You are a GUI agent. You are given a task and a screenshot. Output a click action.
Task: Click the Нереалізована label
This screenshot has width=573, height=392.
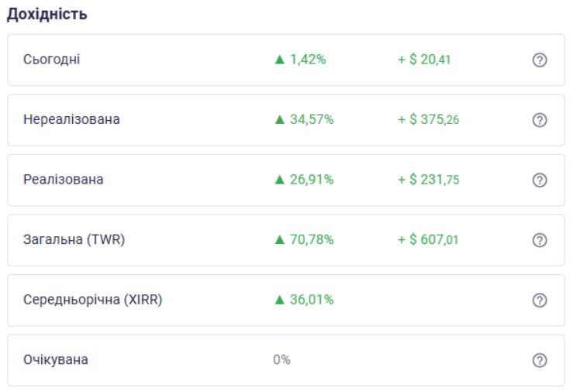click(x=71, y=120)
